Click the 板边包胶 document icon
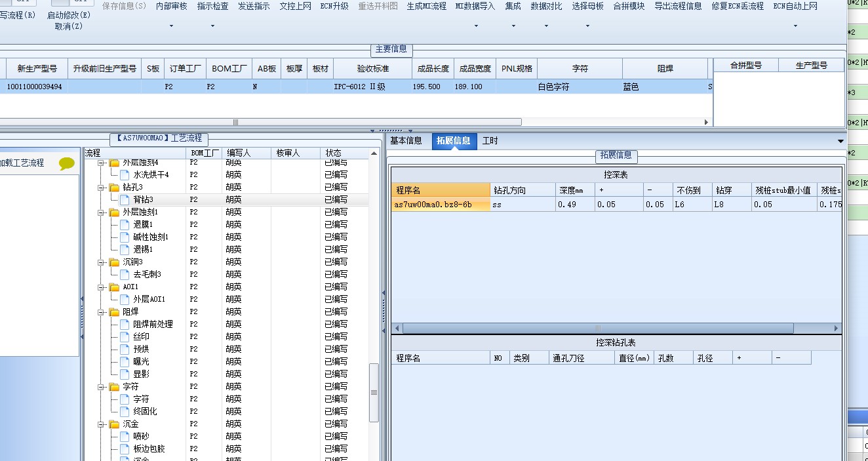Screen dimensions: 868x461 click(x=125, y=449)
